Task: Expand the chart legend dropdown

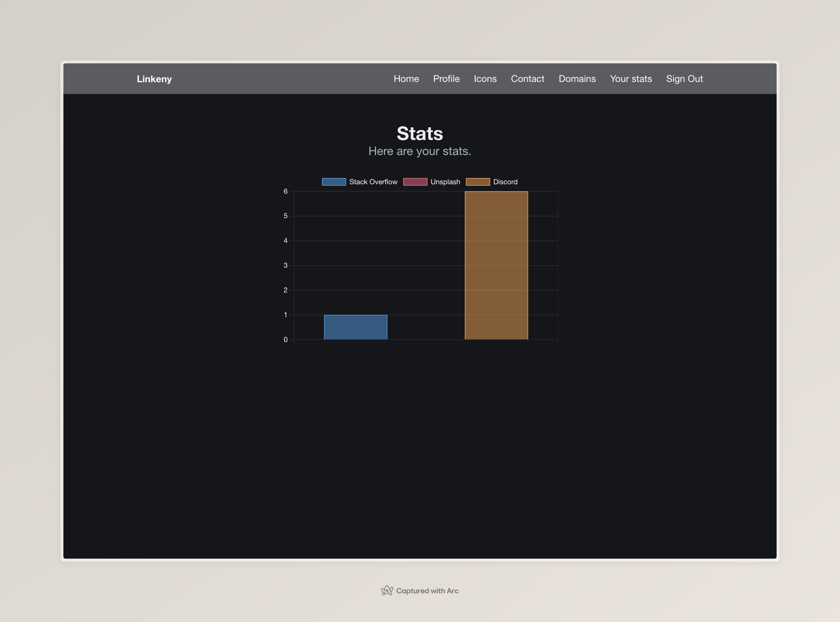Action: pyautogui.click(x=420, y=182)
